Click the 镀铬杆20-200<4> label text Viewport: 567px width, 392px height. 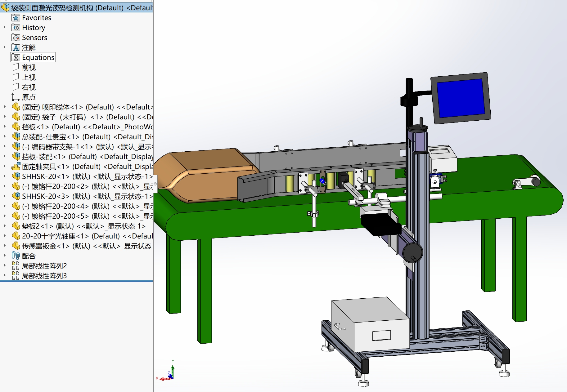(88, 206)
